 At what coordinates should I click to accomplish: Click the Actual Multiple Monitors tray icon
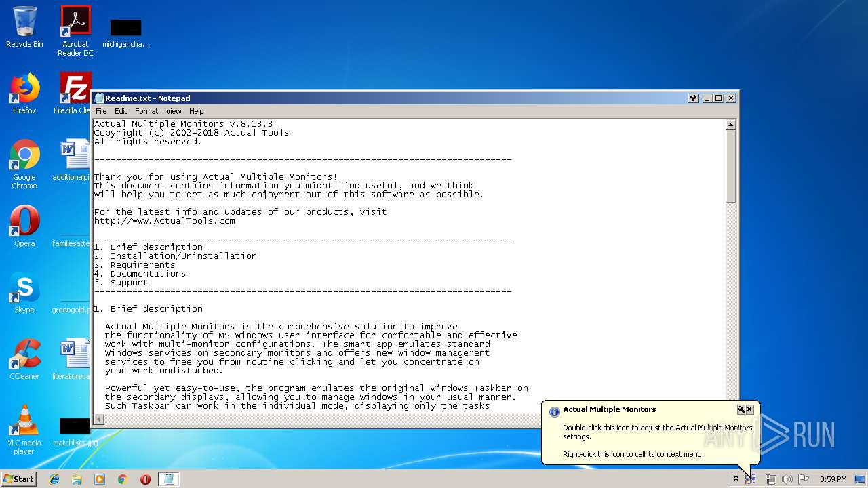751,479
